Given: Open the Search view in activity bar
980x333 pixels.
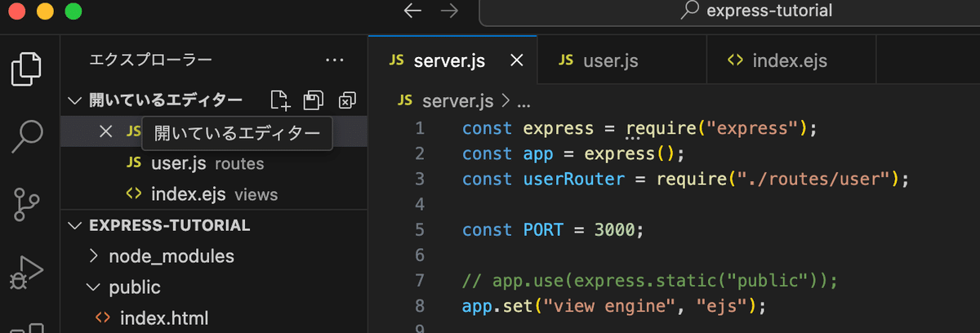Looking at the screenshot, I should (26, 137).
